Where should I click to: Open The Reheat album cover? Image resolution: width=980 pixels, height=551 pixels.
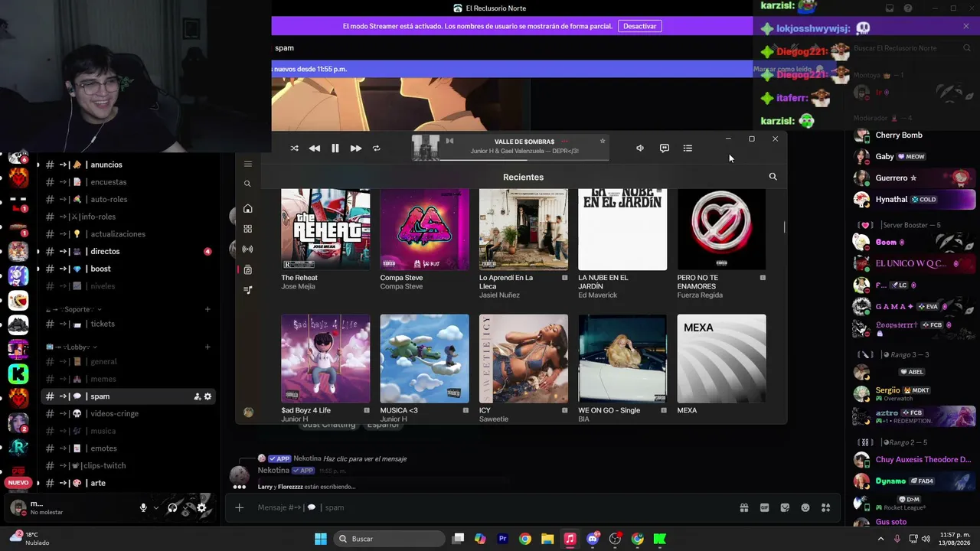click(325, 229)
